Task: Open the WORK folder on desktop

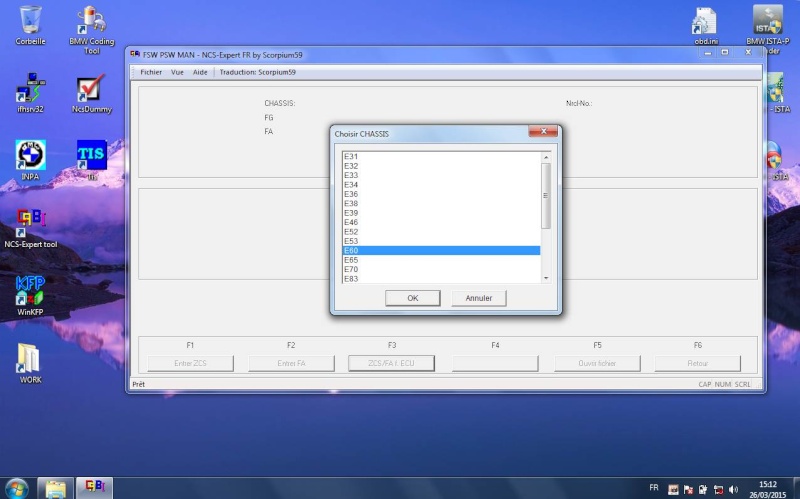Action: [x=30, y=363]
